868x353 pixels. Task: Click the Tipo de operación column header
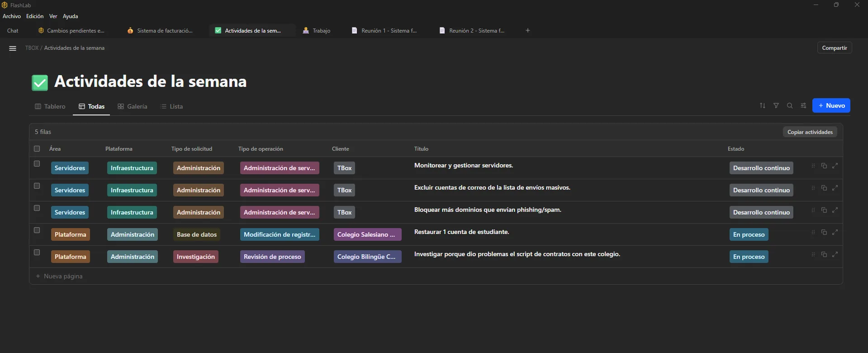click(261, 149)
